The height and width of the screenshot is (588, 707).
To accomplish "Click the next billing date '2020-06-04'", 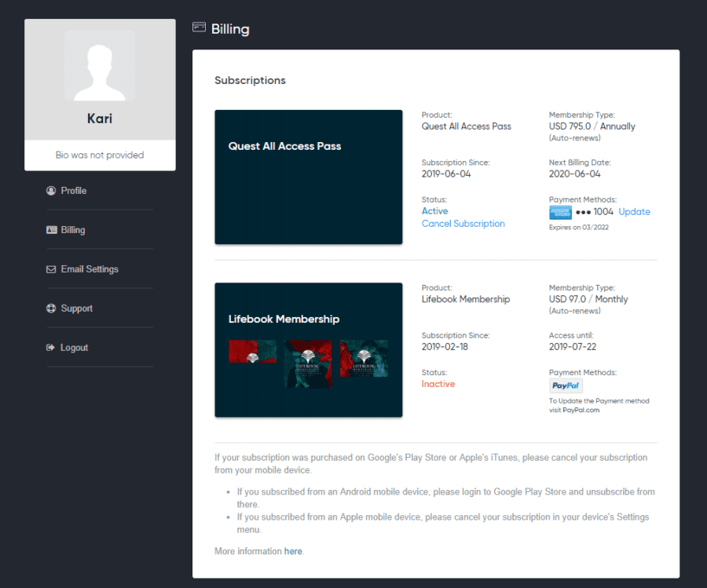I will (574, 174).
